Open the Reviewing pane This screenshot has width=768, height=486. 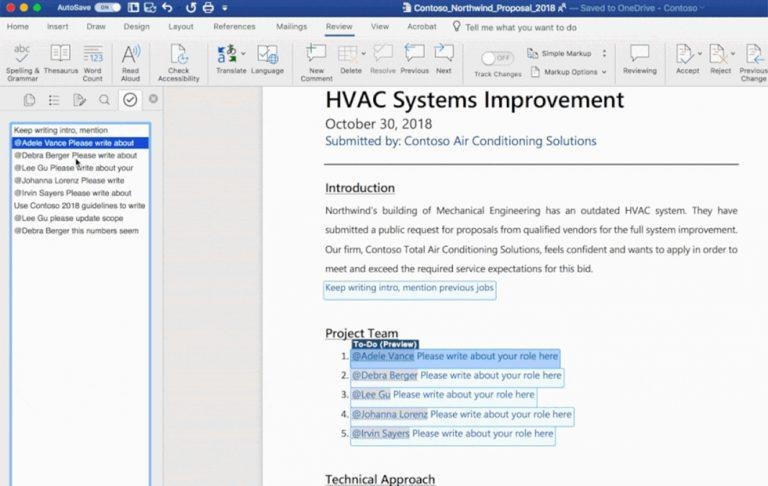point(640,59)
